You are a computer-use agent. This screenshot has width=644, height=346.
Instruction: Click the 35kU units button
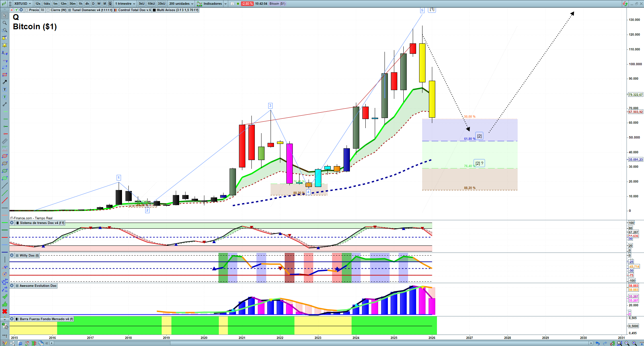pyautogui.click(x=162, y=4)
